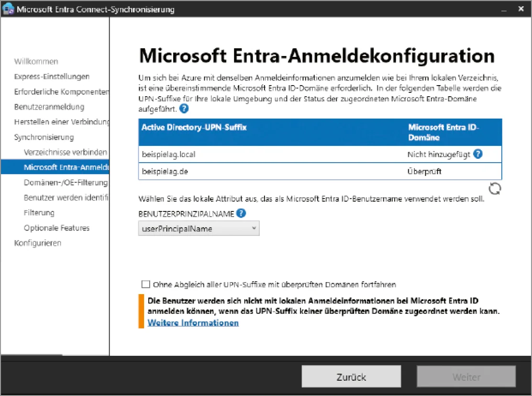Click the Überprüft status text
532x396 pixels.
424,172
